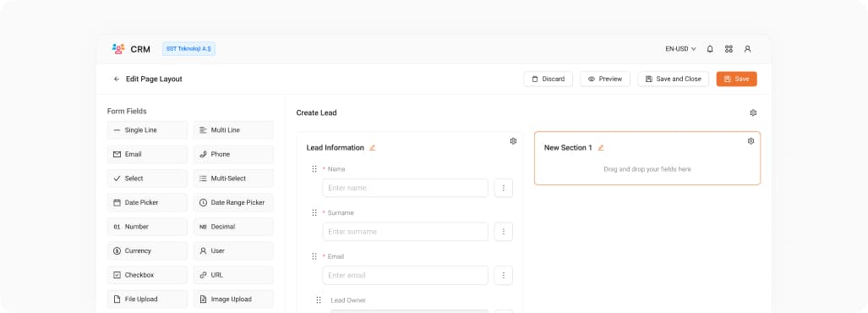Screen dimensions: 868x313
Task: Select the Select form field tile
Action: click(147, 178)
